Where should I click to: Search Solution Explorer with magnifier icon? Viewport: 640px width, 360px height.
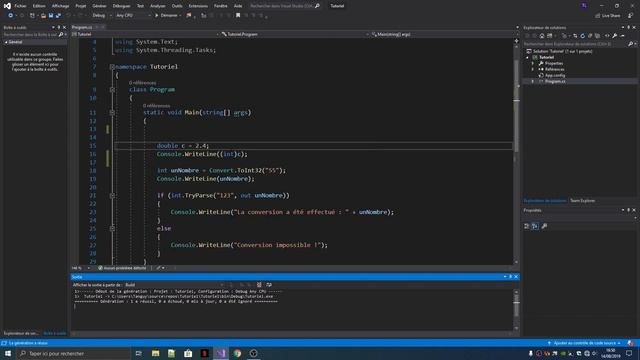pos(630,44)
